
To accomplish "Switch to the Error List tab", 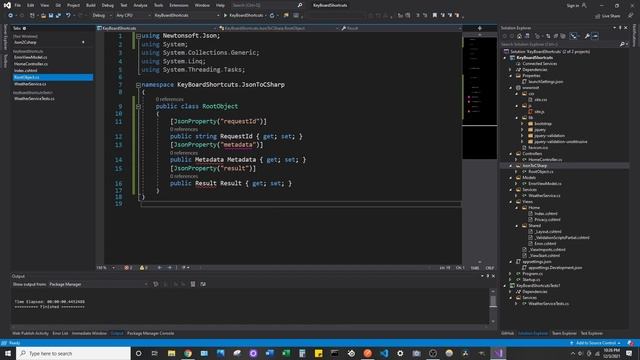I will (60, 333).
